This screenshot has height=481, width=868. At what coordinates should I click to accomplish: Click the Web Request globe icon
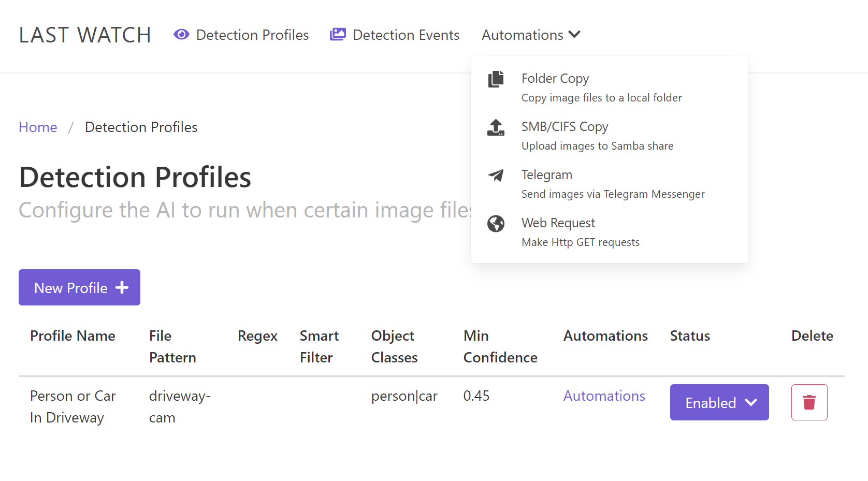[x=496, y=224]
